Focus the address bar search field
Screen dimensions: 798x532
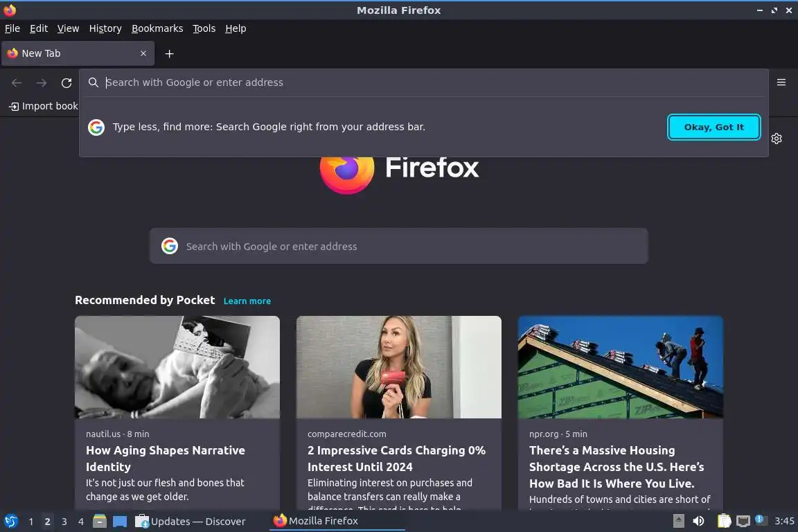[x=423, y=82]
